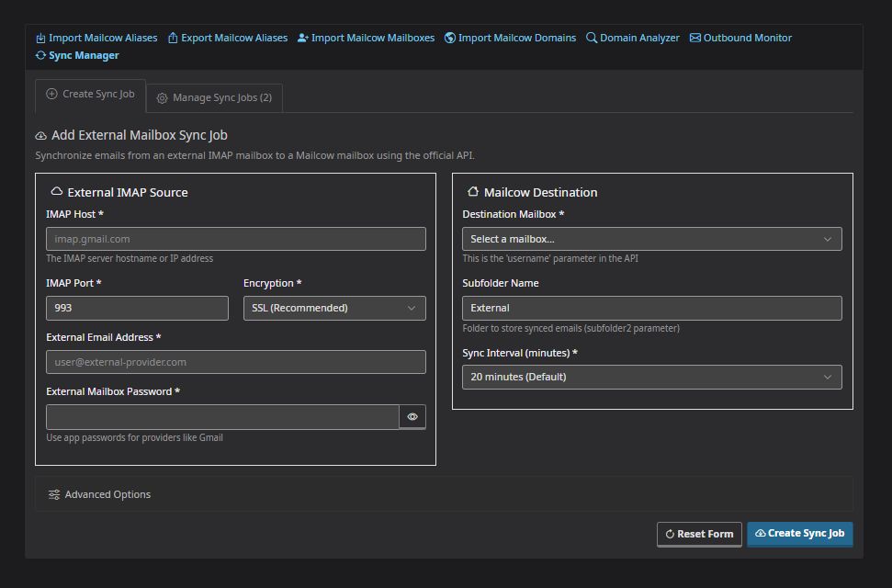Click the Outbound Monitor envelope icon

click(695, 39)
